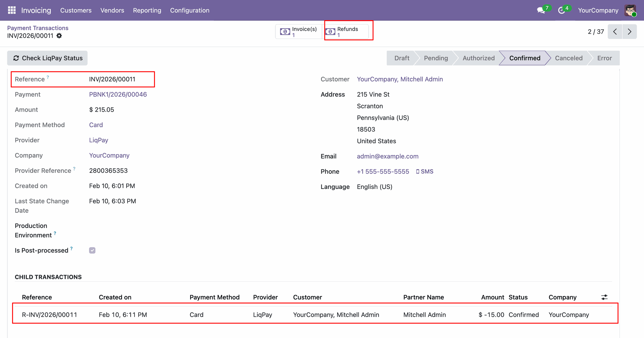The image size is (644, 338).
Task: Click the user avatar in top bar
Action: [x=630, y=10]
